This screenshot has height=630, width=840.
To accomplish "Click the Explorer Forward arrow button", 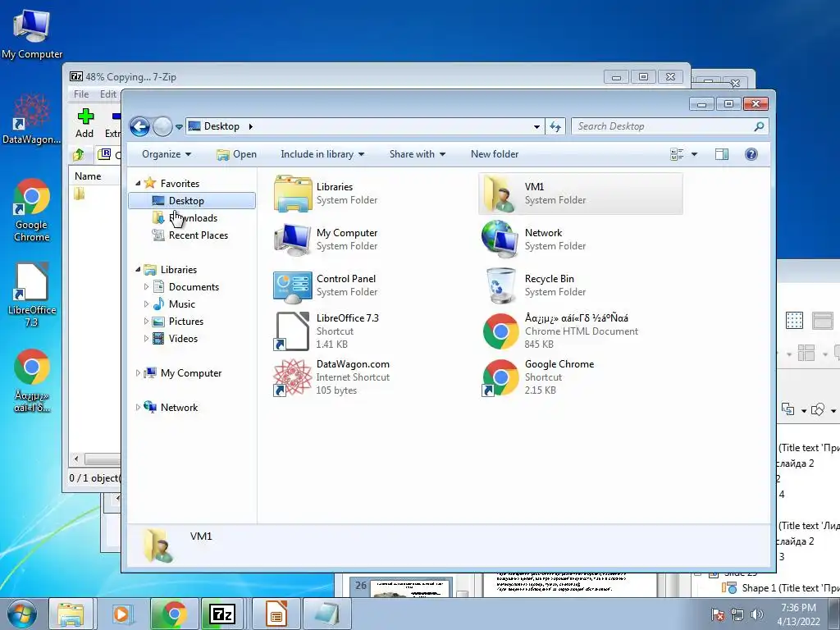I will tap(162, 127).
